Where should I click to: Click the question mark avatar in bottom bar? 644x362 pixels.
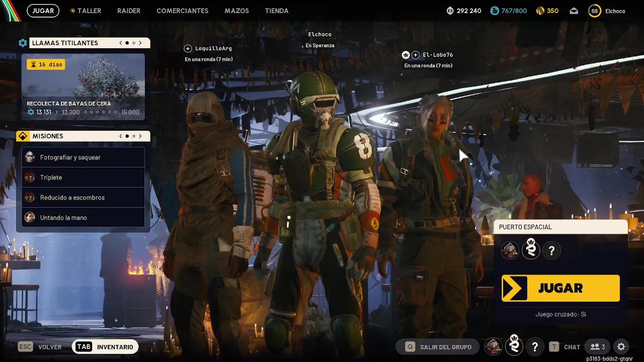pos(534,346)
